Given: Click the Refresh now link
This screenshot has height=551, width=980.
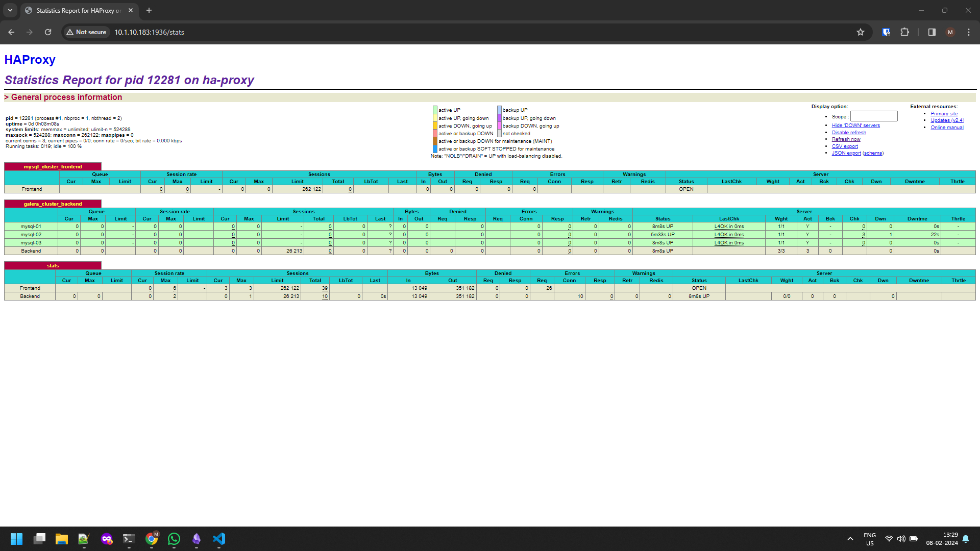Looking at the screenshot, I should (846, 139).
